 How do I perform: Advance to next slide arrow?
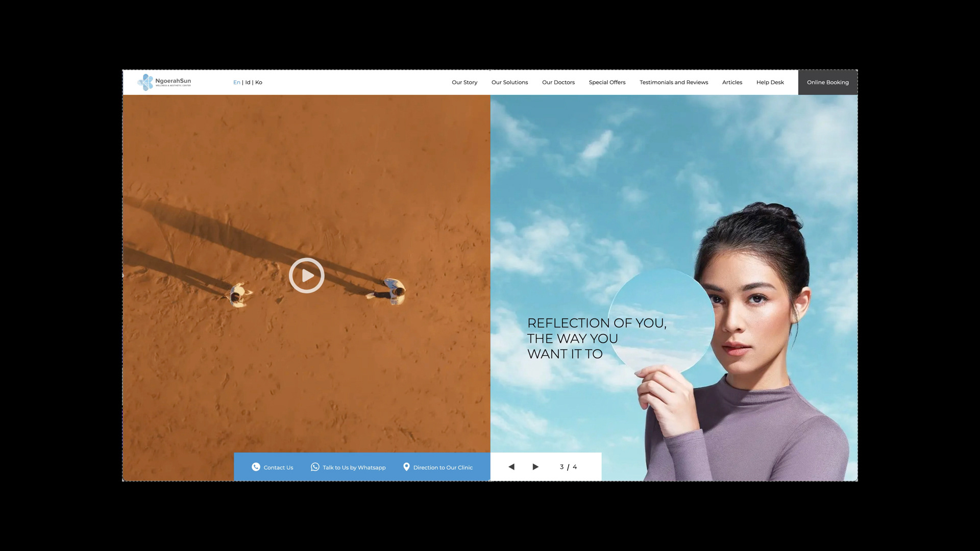pyautogui.click(x=535, y=467)
